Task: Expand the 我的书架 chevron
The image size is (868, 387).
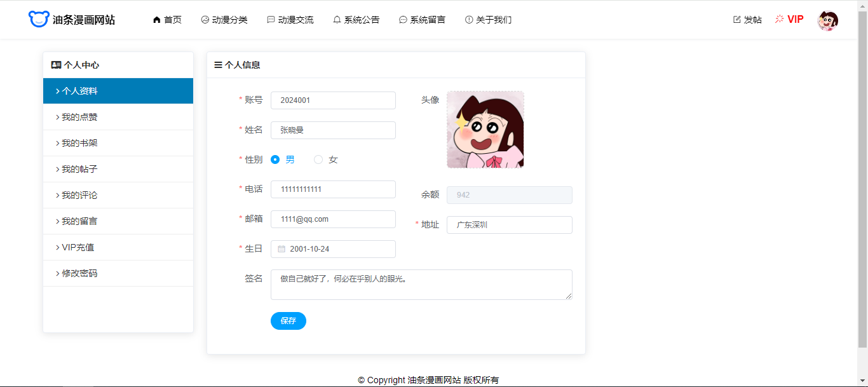Action: pyautogui.click(x=58, y=143)
